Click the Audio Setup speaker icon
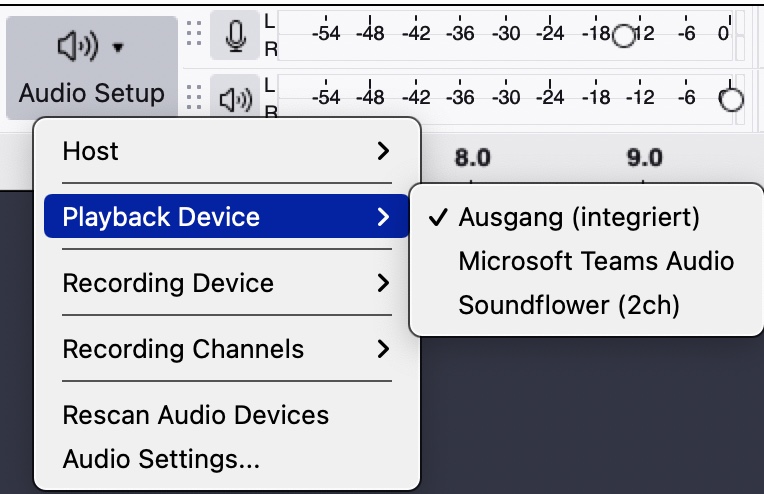The height and width of the screenshot is (494, 764). (78, 46)
